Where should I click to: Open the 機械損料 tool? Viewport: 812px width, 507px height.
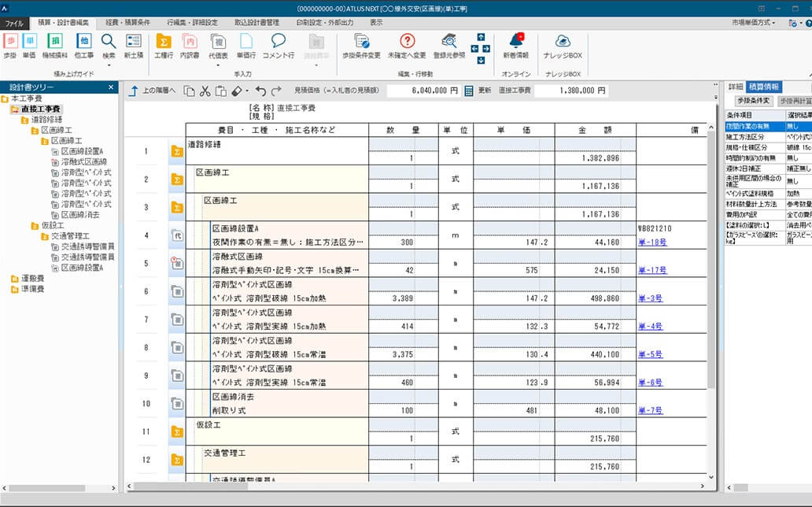(x=54, y=46)
